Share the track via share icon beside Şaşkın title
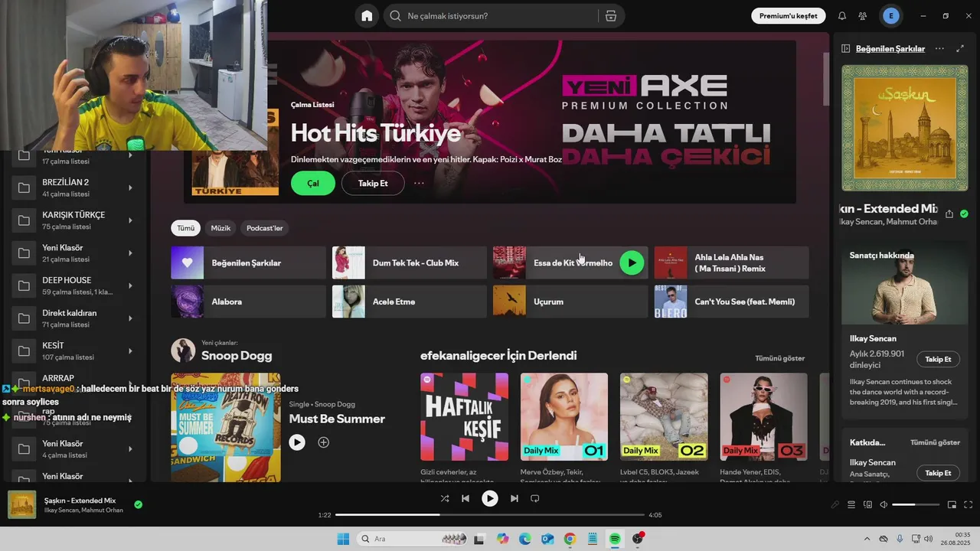This screenshot has width=980, height=551. pyautogui.click(x=949, y=214)
